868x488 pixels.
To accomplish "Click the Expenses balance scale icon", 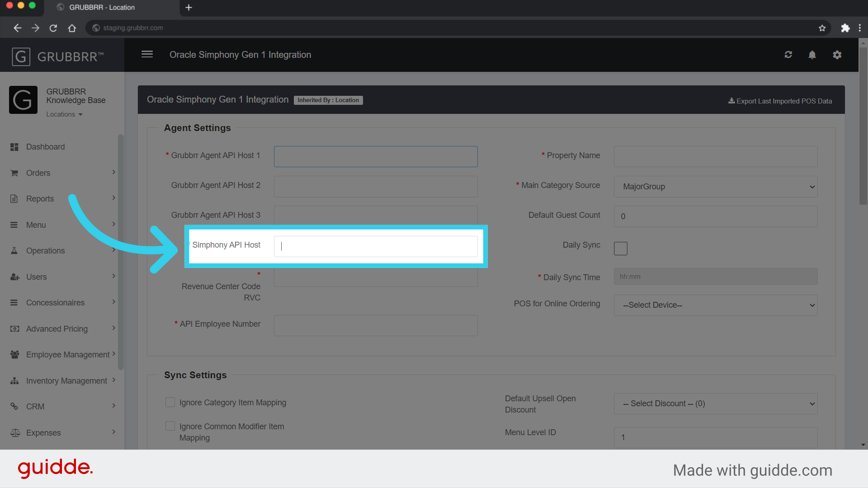I will point(15,433).
